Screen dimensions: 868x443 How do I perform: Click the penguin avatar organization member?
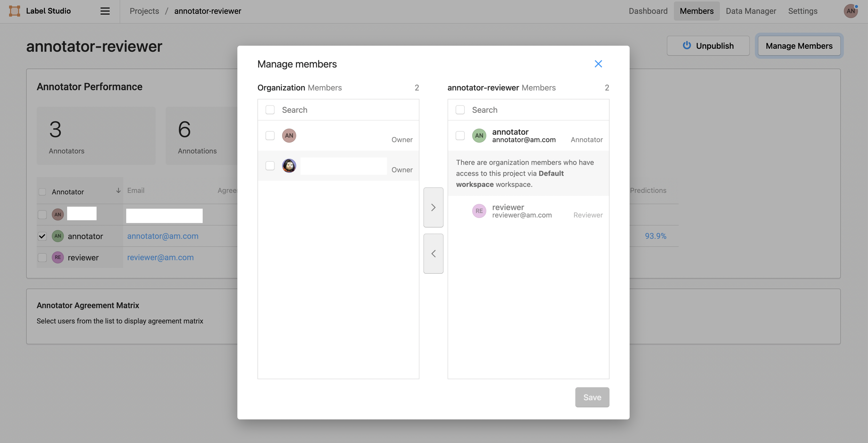289,165
